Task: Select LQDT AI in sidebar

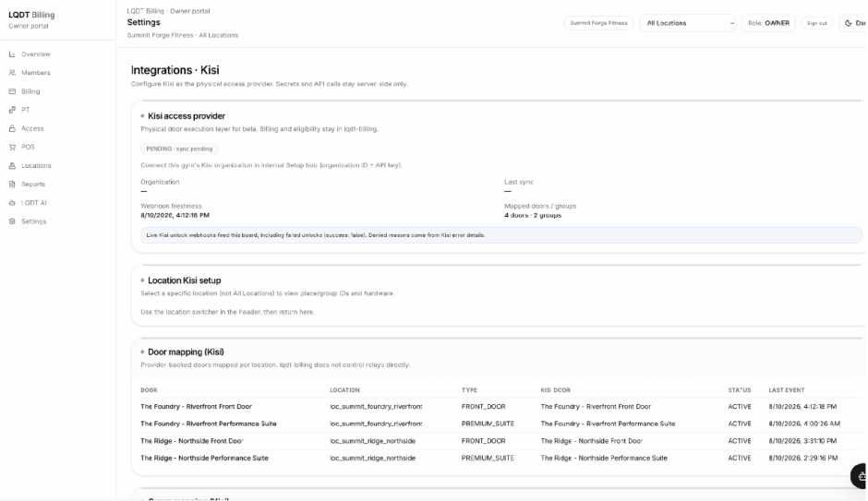Action: 34,203
